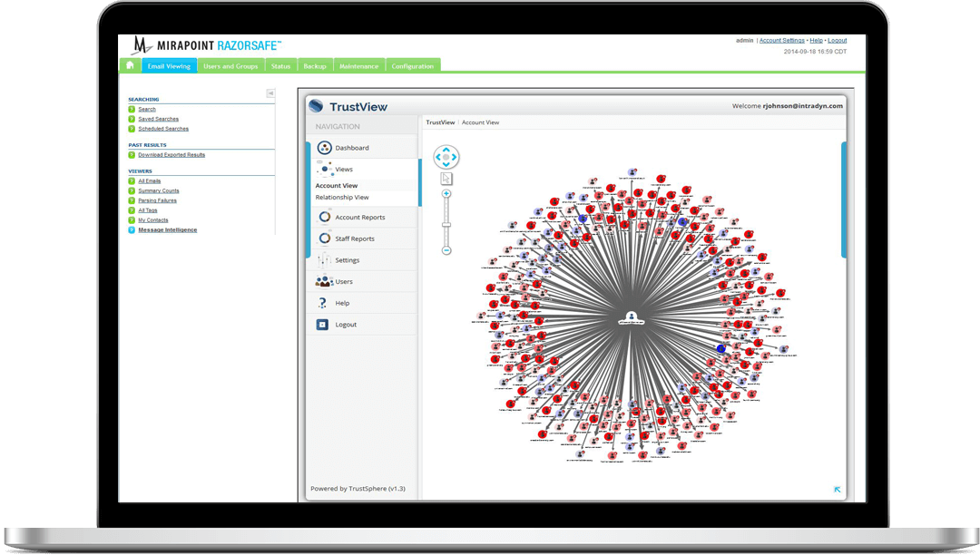Zoom out with the minus button
This screenshot has width=980, height=555.
pos(446,250)
